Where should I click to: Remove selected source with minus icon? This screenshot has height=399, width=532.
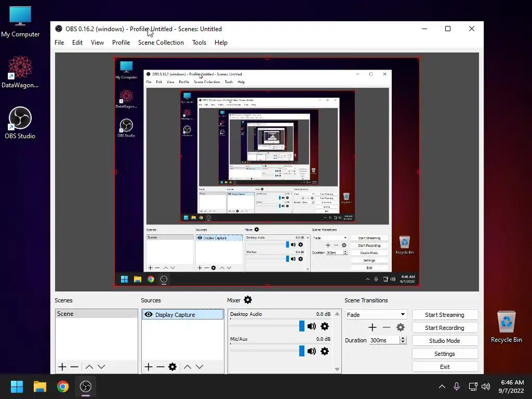[x=161, y=367]
